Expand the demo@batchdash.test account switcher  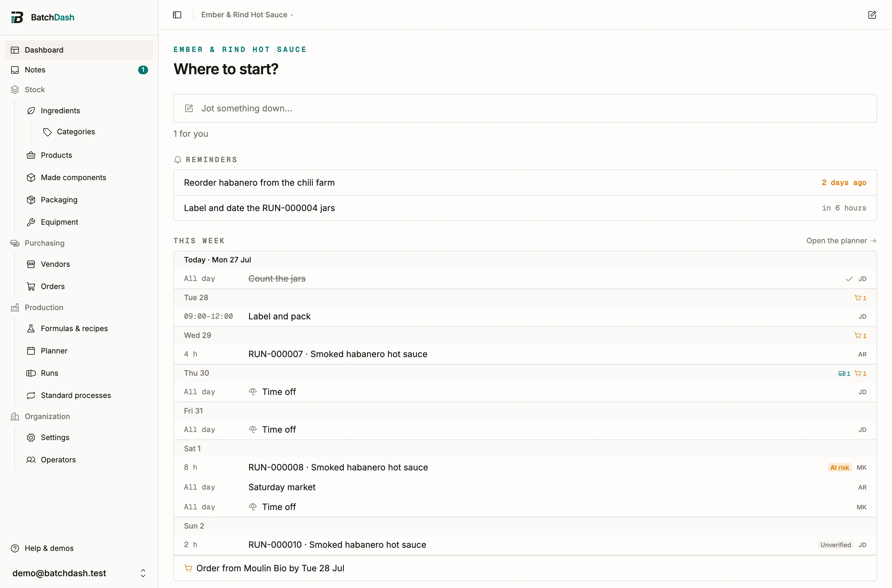pyautogui.click(x=143, y=573)
